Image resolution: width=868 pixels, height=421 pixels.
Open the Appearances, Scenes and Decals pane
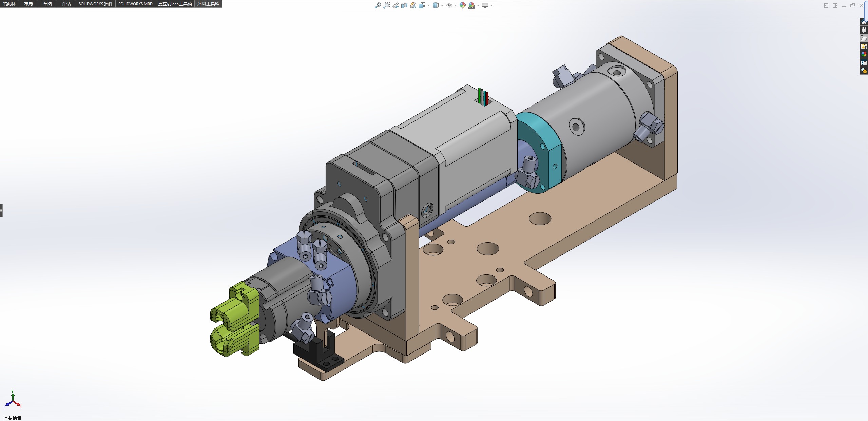[864, 54]
